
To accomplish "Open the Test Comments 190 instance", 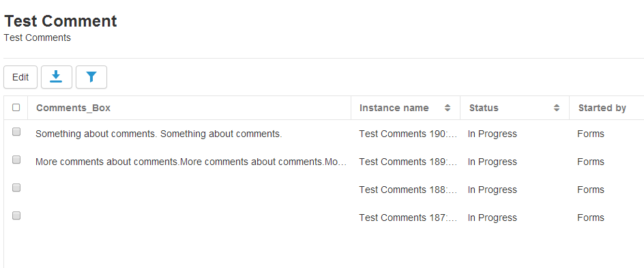I will point(408,134).
